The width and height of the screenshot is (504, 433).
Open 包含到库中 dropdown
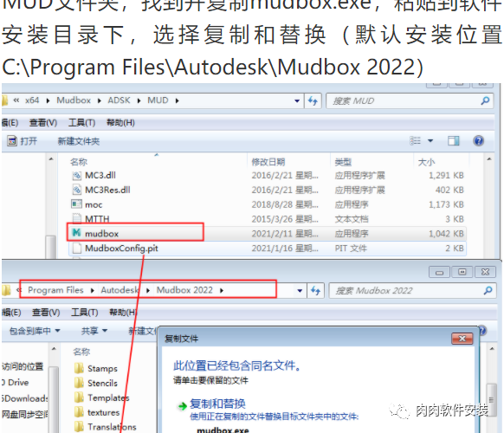click(x=35, y=331)
